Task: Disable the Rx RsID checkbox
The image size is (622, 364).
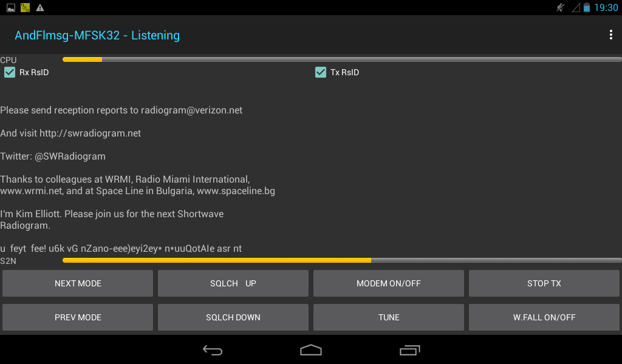Action: point(10,72)
